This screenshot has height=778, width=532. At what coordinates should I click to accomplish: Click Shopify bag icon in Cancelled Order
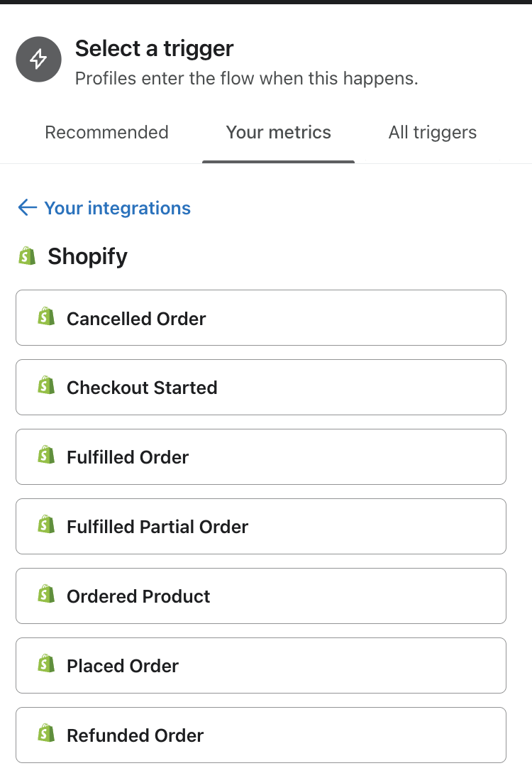(x=46, y=317)
